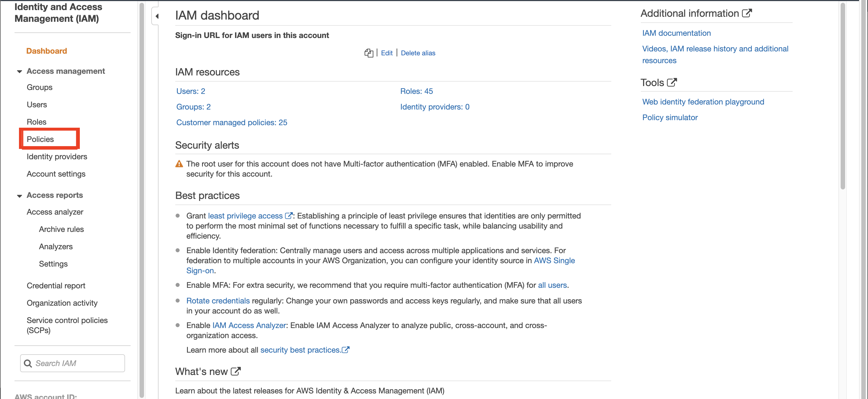Open the Identity providers: 0 link
The height and width of the screenshot is (399, 868).
click(435, 107)
